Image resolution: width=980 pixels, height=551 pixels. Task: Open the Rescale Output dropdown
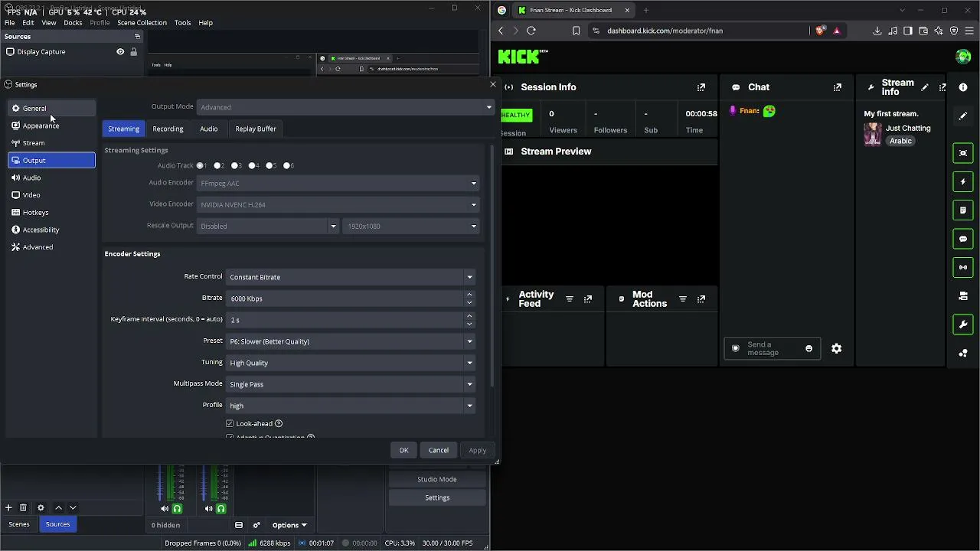[x=267, y=226]
